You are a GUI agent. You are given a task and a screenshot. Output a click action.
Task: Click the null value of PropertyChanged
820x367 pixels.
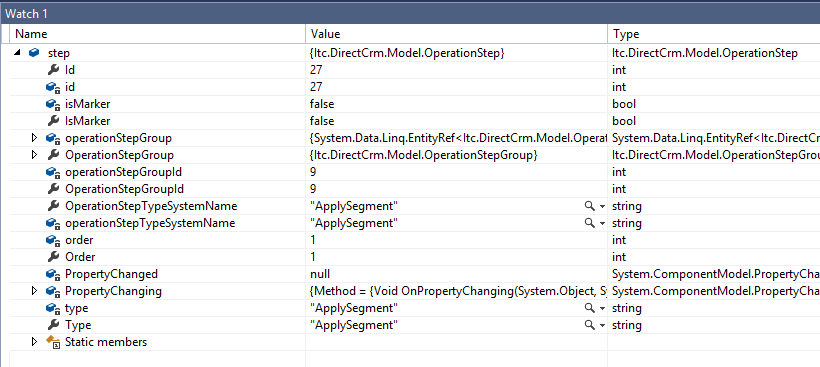point(320,274)
